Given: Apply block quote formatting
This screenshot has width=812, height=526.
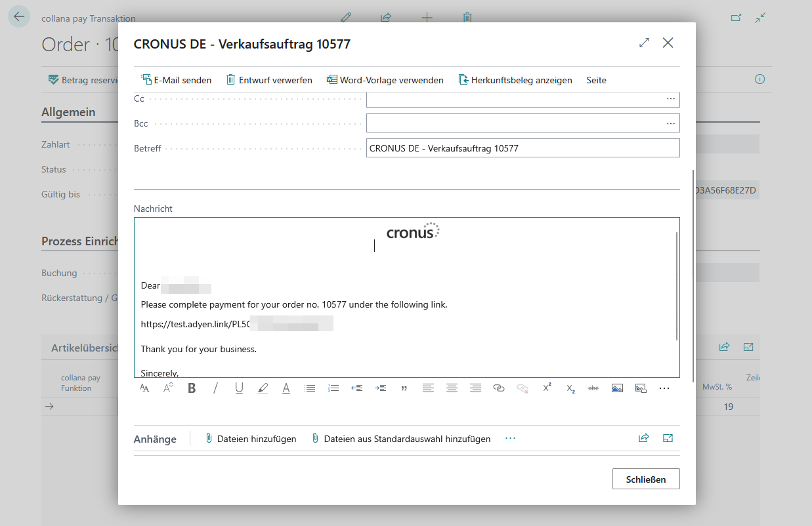Looking at the screenshot, I should [404, 388].
